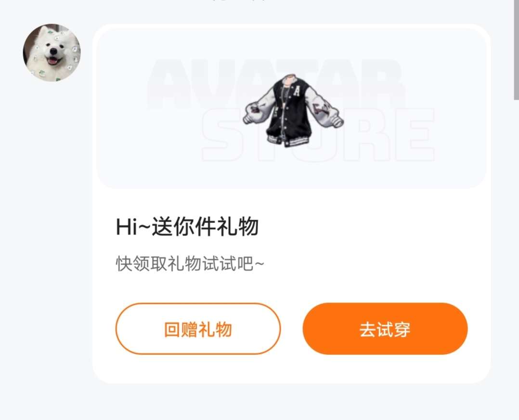Click the "快领取礼物试试吧~" subtitle text

[x=190, y=264]
